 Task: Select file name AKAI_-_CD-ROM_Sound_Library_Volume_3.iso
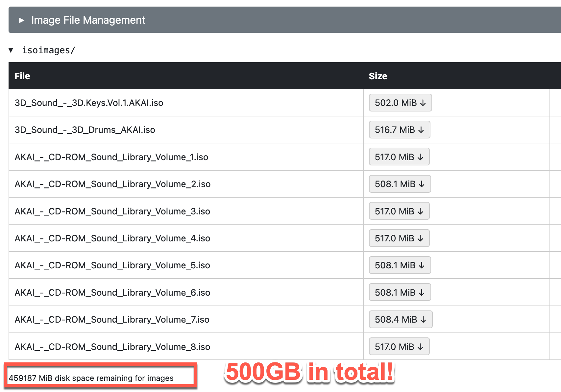point(112,211)
